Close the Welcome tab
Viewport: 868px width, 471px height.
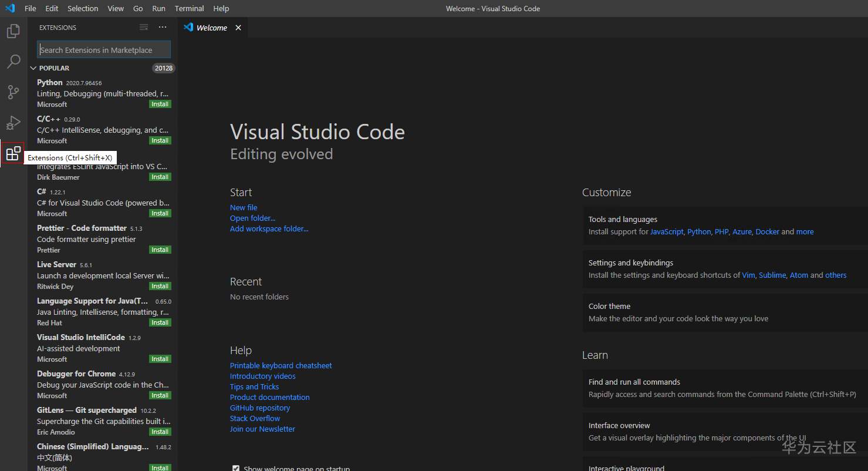(x=238, y=28)
